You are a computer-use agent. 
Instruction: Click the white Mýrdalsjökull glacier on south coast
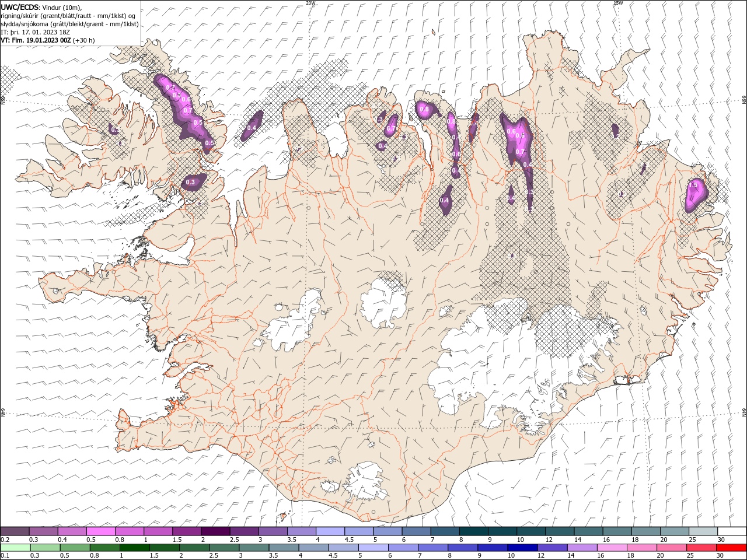[365, 481]
